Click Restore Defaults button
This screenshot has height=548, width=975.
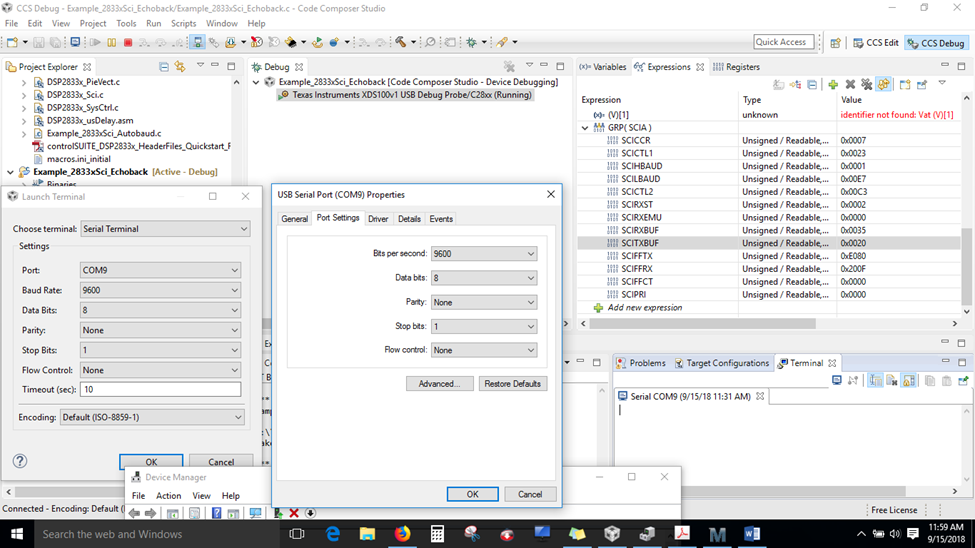click(512, 384)
